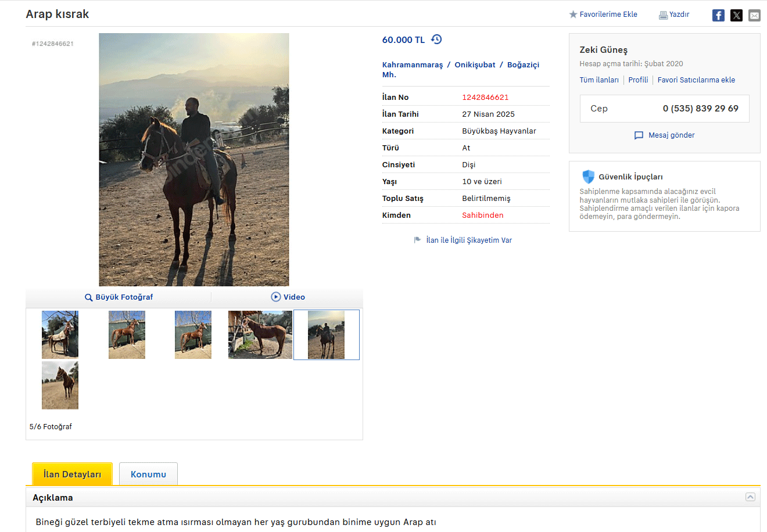View Tüm ilanları of the seller
The width and height of the screenshot is (767, 532).
pos(598,80)
